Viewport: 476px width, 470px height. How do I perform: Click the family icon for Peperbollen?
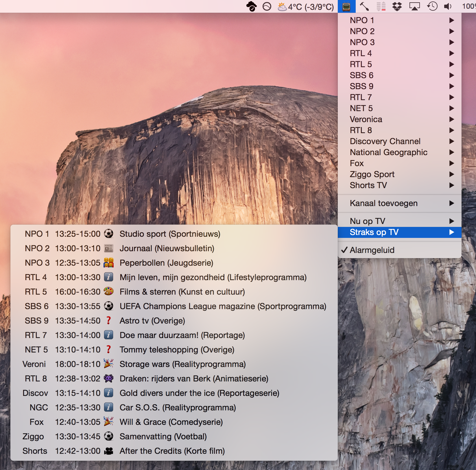(x=108, y=262)
